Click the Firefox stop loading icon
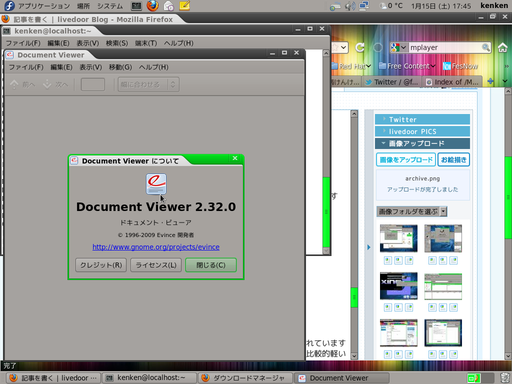This screenshot has height=384, width=512. pos(378,48)
